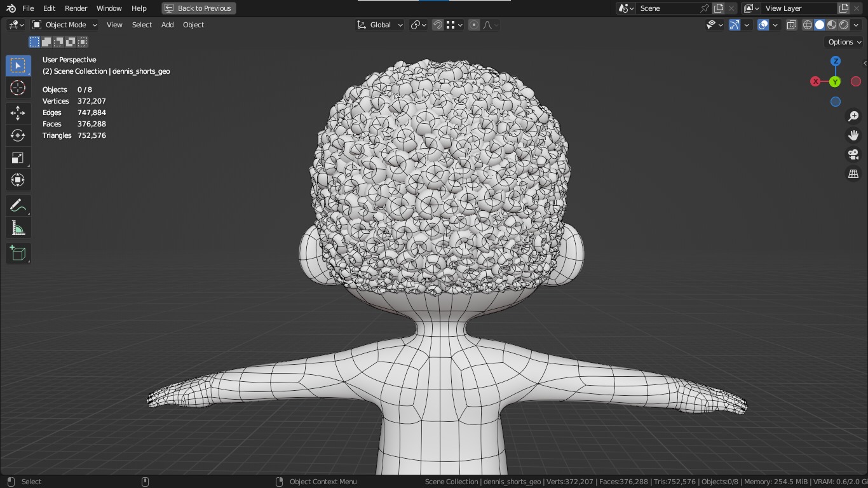This screenshot has height=488, width=868.
Task: Expand the sidebar arrow at right edge
Action: pos(865,63)
